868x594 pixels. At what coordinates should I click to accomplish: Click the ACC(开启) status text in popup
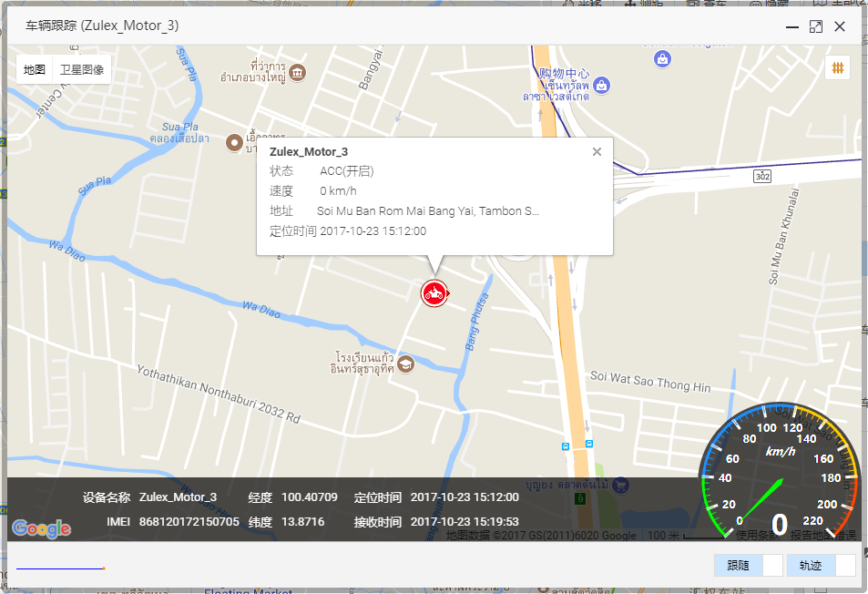[x=346, y=171]
